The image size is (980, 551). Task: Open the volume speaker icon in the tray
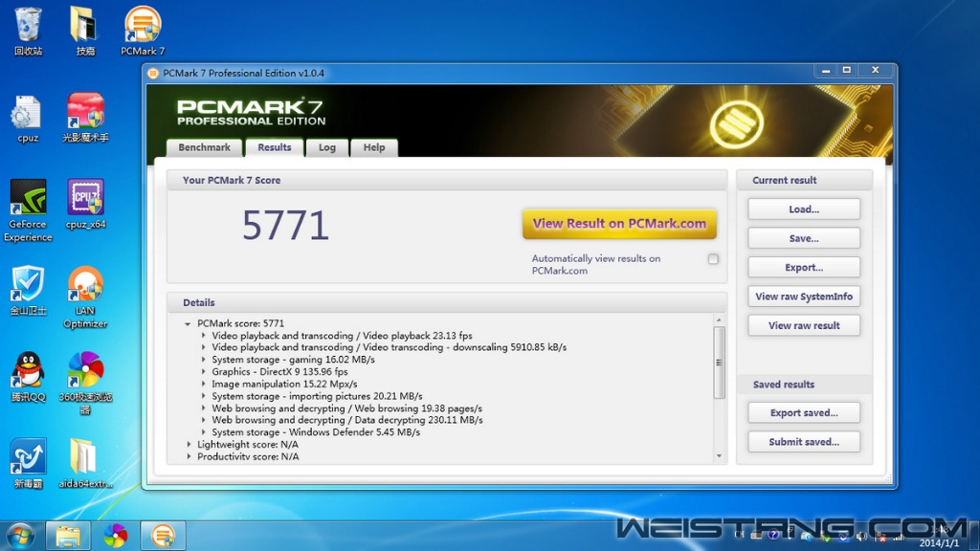[861, 536]
